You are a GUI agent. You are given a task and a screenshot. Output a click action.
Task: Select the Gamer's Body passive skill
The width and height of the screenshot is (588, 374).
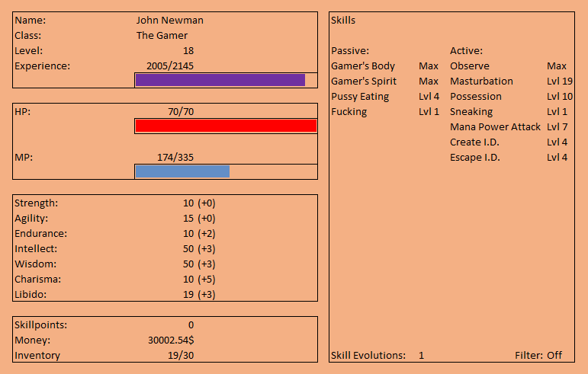pyautogui.click(x=363, y=66)
